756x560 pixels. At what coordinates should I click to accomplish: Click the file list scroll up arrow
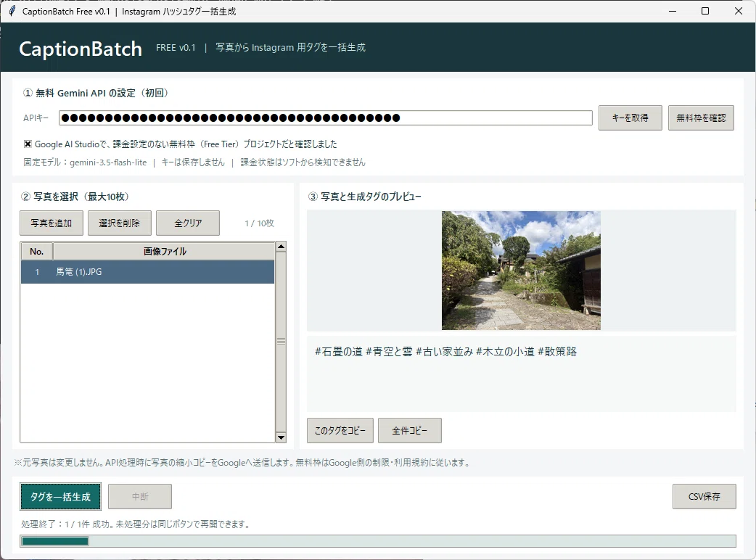click(281, 247)
